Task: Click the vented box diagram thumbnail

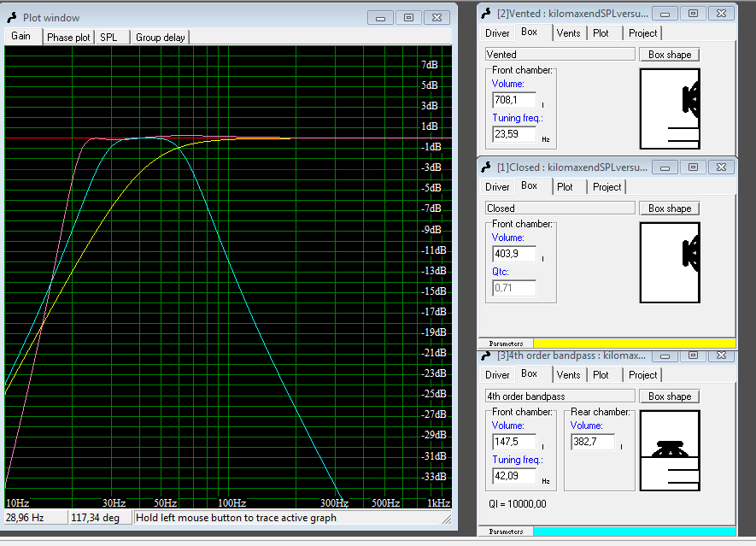Action: click(x=670, y=109)
